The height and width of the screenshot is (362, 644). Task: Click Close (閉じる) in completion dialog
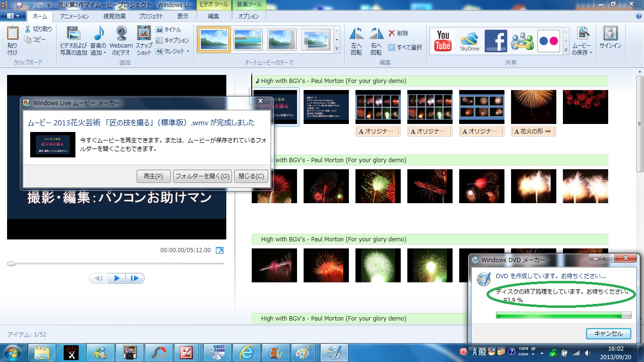point(251,176)
